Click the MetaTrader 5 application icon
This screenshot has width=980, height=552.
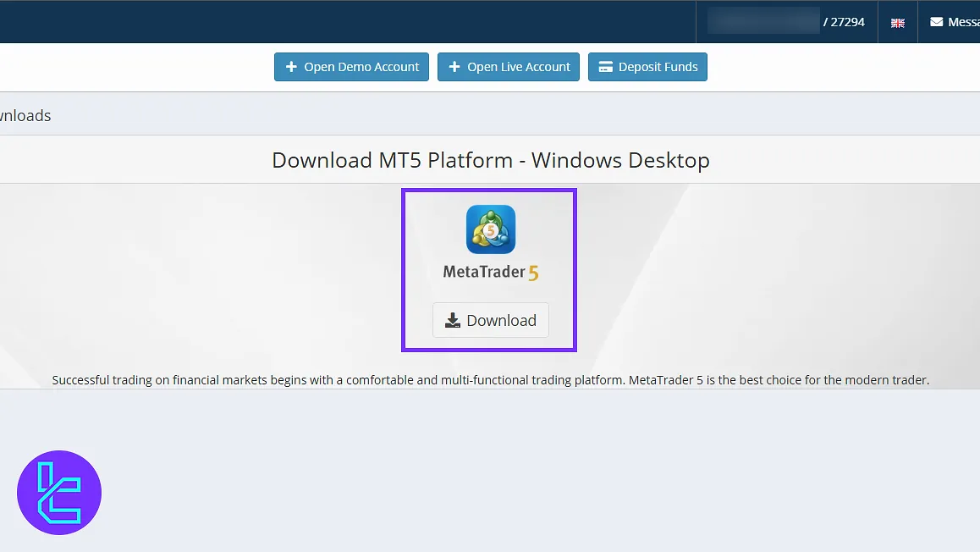tap(491, 229)
